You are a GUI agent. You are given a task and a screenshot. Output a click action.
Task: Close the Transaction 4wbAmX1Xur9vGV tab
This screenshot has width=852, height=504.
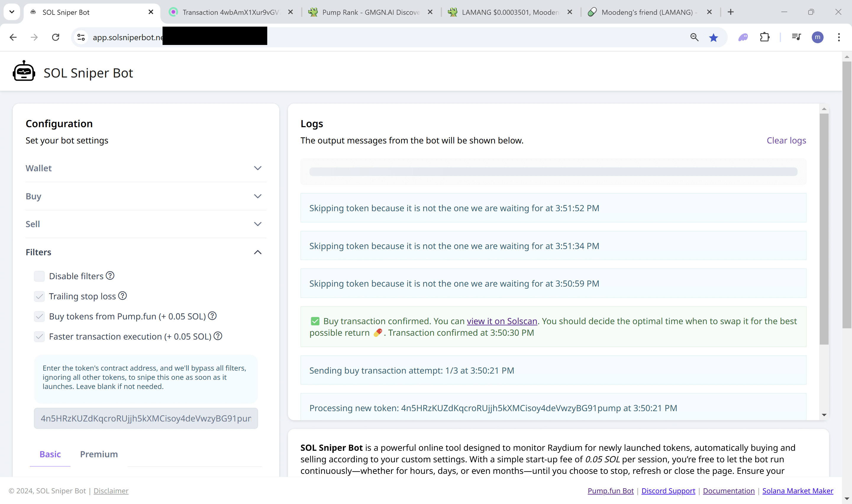pyautogui.click(x=290, y=12)
